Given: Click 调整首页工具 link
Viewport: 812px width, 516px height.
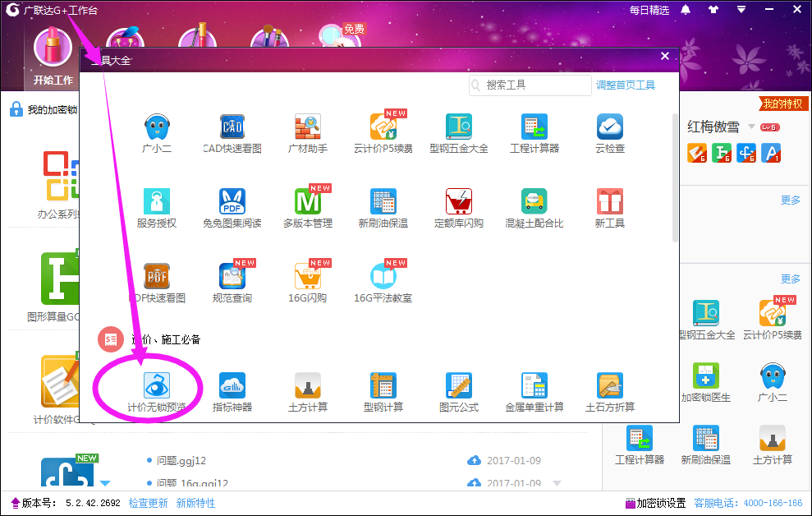Looking at the screenshot, I should tap(626, 85).
